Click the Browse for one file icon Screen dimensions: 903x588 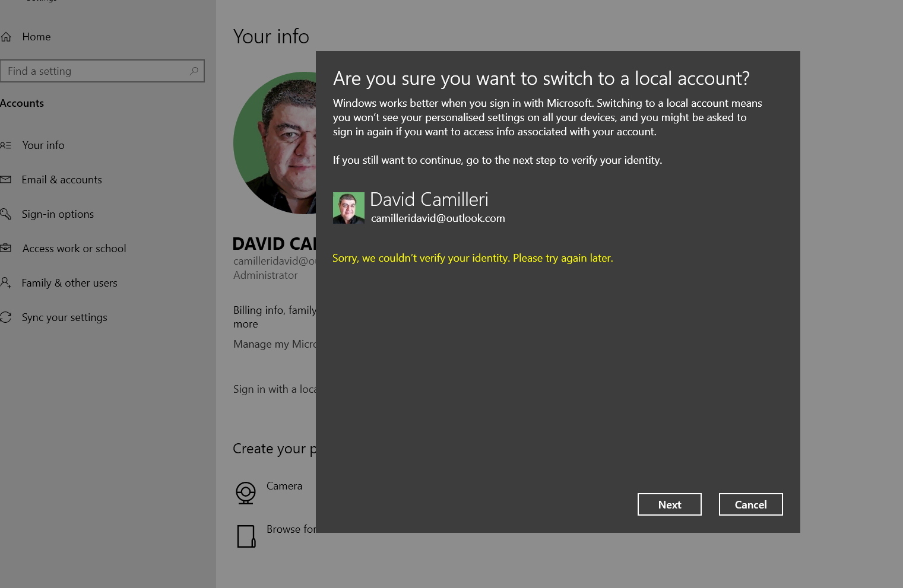246,536
